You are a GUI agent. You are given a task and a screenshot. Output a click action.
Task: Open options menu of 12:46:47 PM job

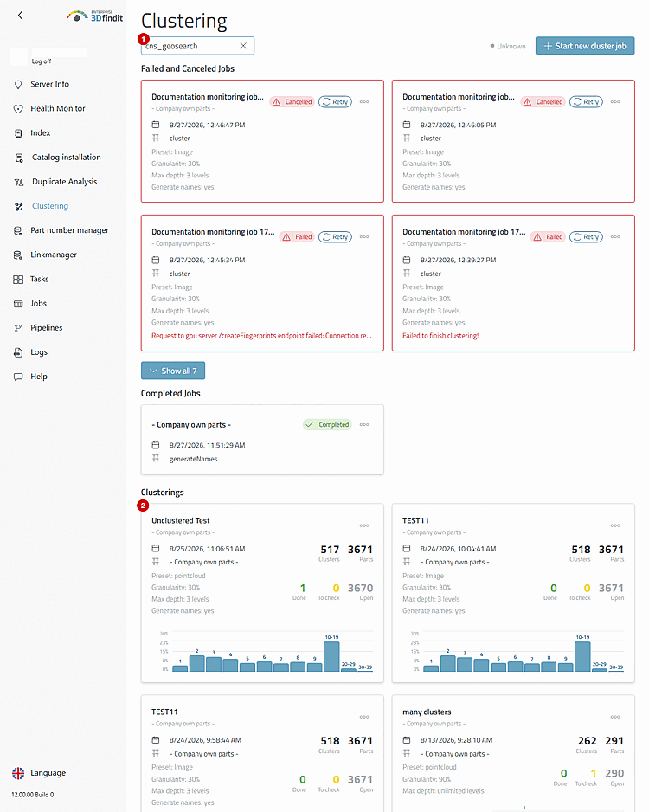(x=364, y=101)
